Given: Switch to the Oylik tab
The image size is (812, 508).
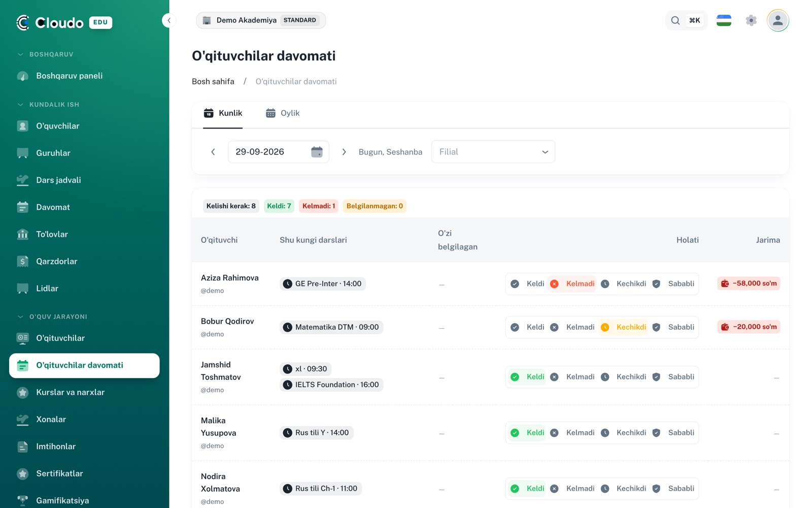Looking at the screenshot, I should pyautogui.click(x=283, y=113).
